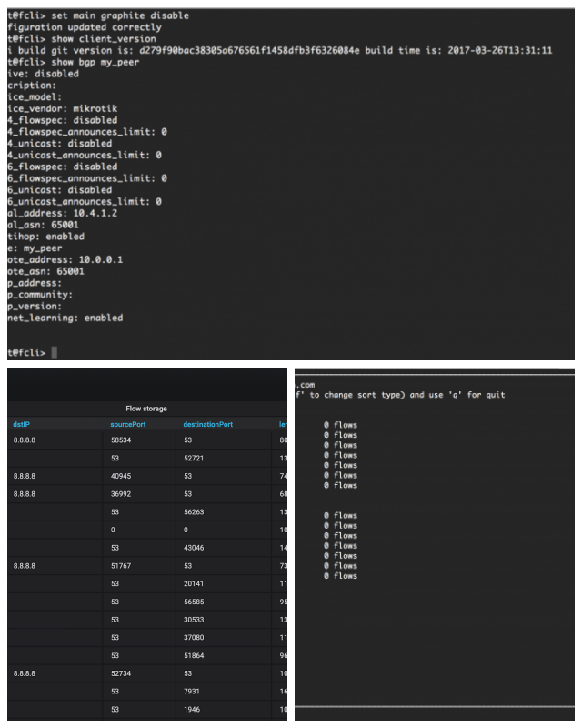Click the terminal prompt cursor at bottom
Viewport: 582px width, 728px height.
(x=55, y=351)
